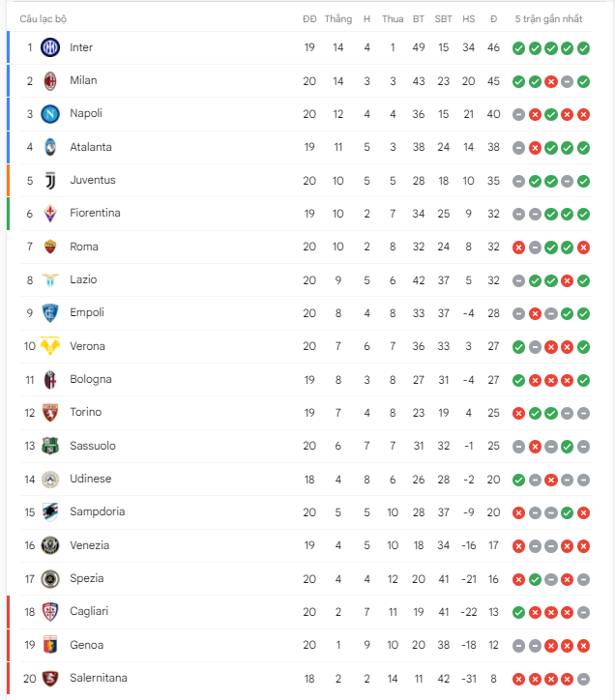This screenshot has width=615, height=700.
Task: Click Napoli's first draw indicator
Action: tap(518, 115)
